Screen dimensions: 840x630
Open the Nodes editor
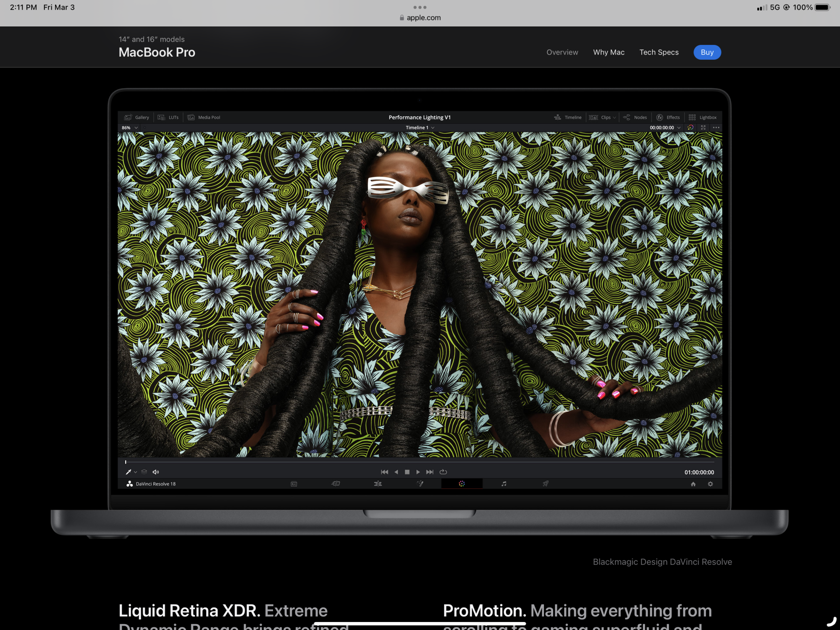pyautogui.click(x=635, y=117)
